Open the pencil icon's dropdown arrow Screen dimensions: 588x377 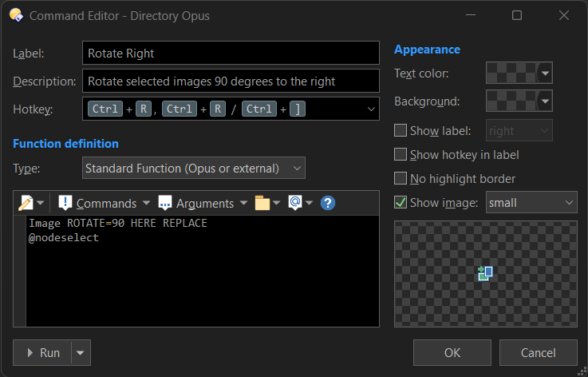click(x=41, y=203)
